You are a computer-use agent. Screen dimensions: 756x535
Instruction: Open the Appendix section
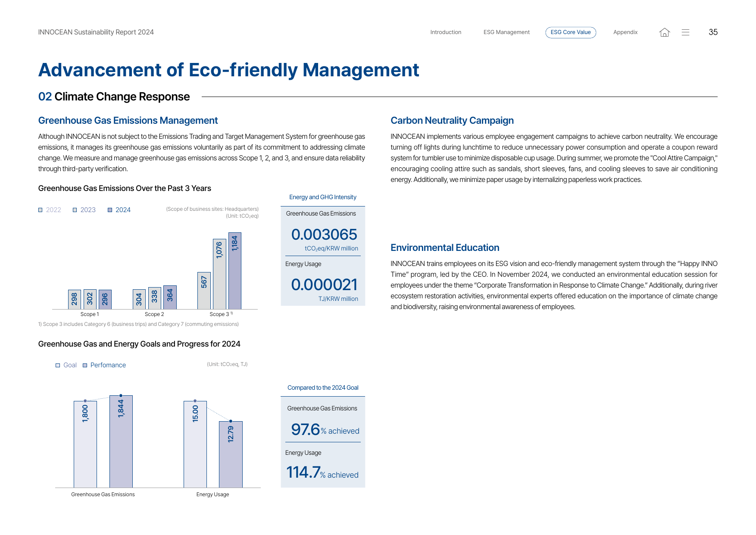point(625,32)
